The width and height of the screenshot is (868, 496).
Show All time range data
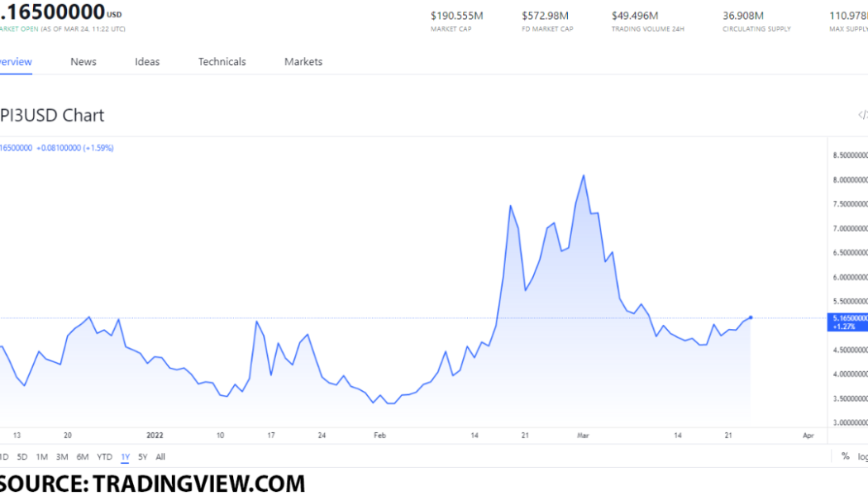(x=160, y=456)
